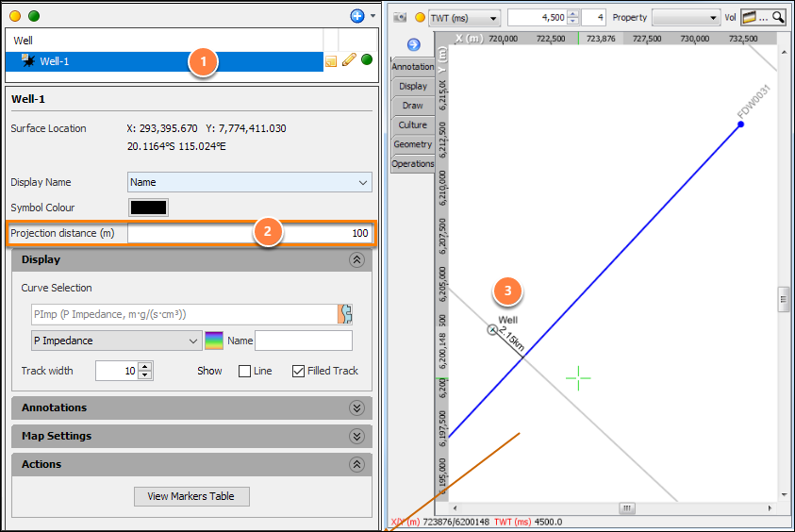This screenshot has width=795, height=532.
Task: Uncheck the Filled Track checkbox
Action: [298, 372]
